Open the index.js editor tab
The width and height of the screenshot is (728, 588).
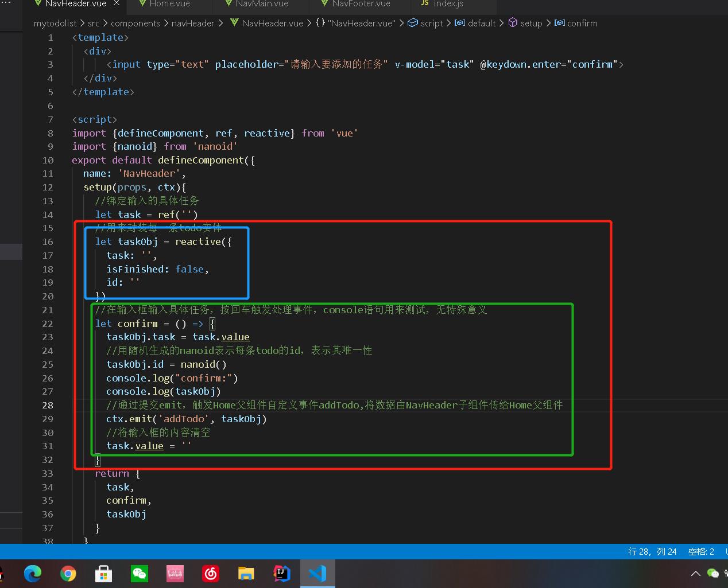coord(448,4)
